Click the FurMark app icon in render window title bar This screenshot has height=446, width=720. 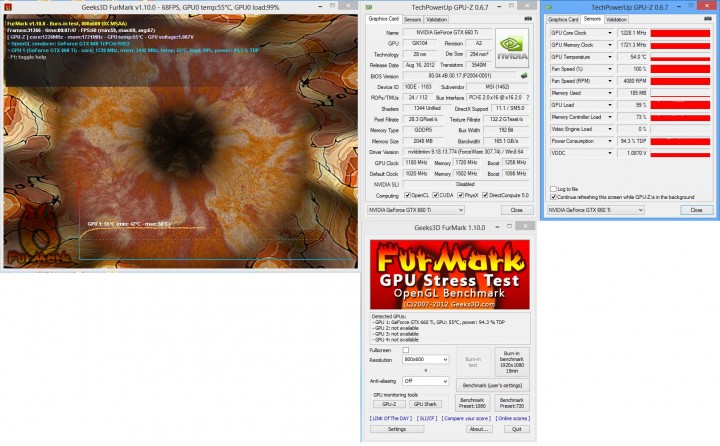(x=7, y=7)
